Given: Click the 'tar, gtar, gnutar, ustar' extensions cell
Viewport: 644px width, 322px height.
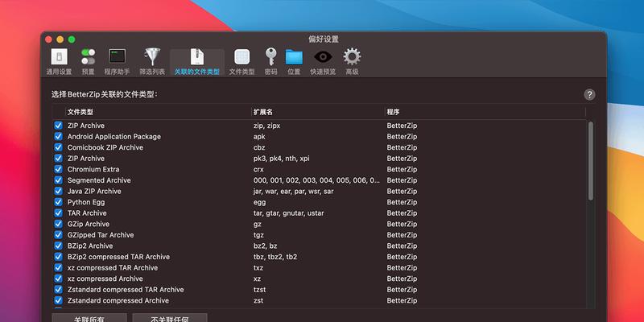Looking at the screenshot, I should click(289, 213).
